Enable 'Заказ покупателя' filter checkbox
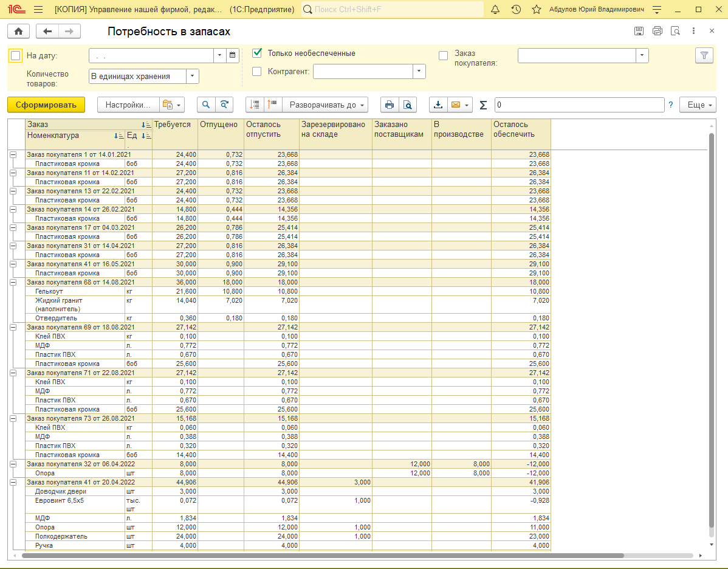 [x=444, y=56]
